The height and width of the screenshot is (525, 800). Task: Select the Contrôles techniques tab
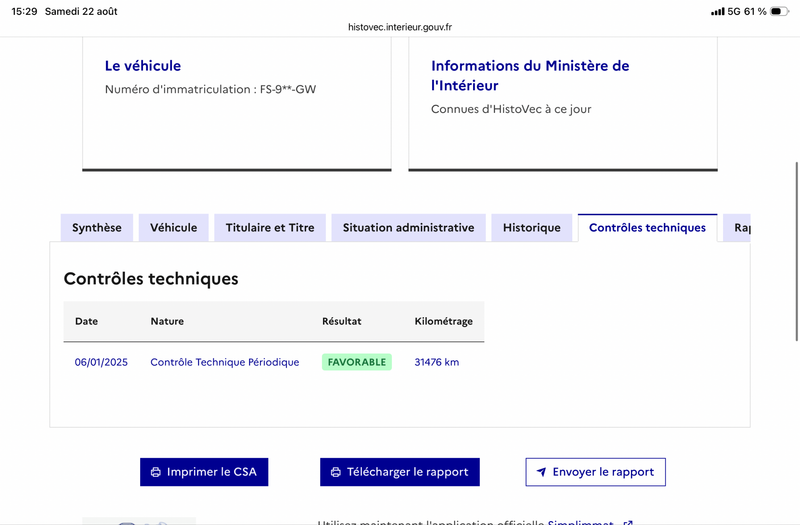click(x=647, y=228)
